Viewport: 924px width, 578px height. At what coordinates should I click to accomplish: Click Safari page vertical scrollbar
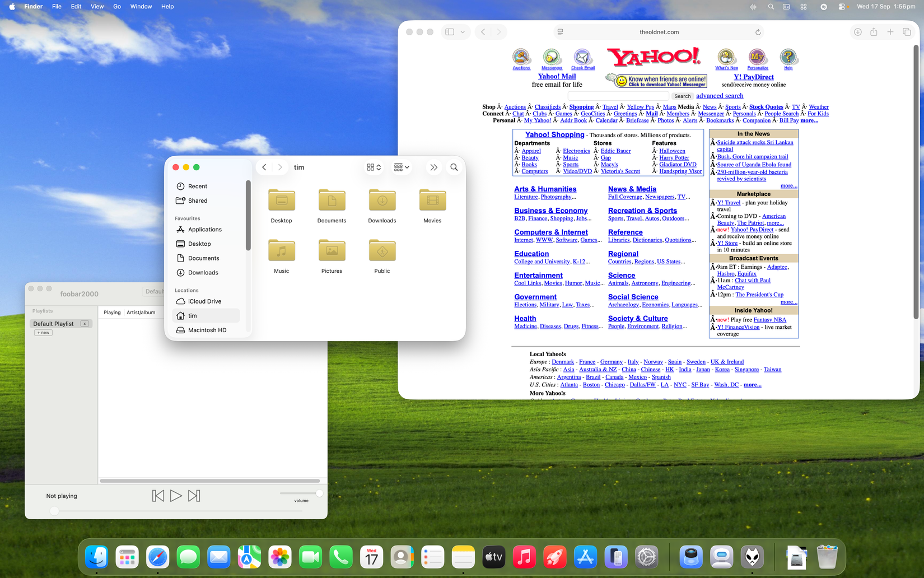pos(916,182)
